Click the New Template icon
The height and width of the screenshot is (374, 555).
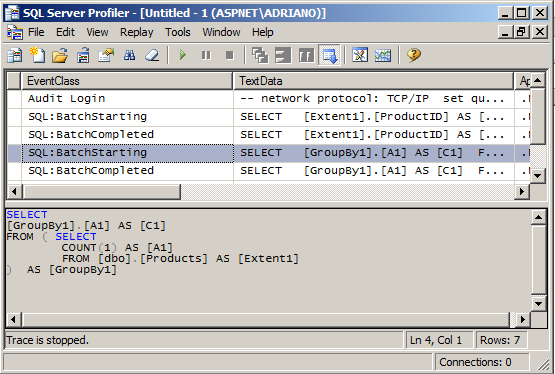tap(37, 56)
